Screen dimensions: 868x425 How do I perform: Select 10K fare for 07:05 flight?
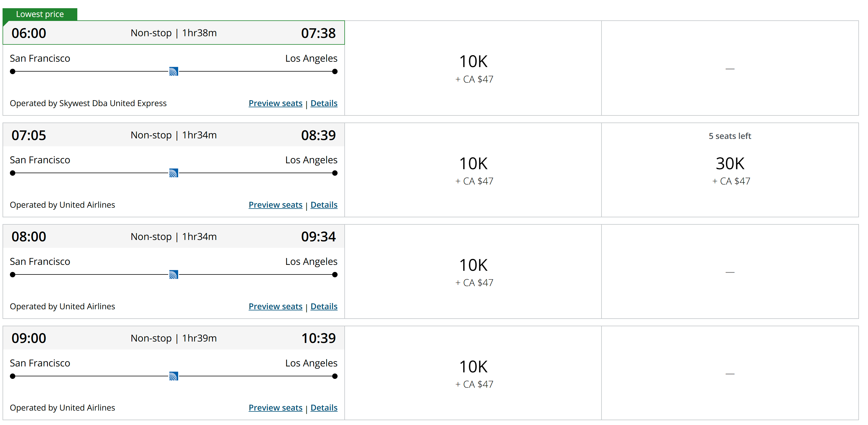[x=473, y=170]
